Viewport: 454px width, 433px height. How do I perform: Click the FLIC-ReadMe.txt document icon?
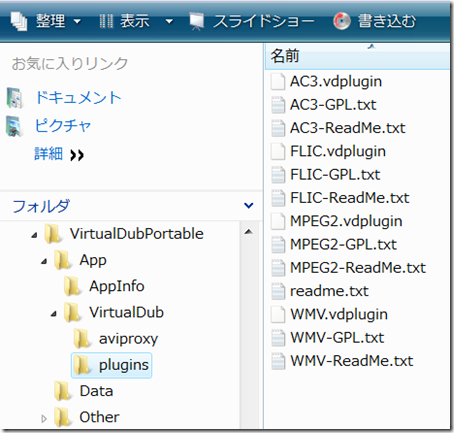(x=278, y=198)
